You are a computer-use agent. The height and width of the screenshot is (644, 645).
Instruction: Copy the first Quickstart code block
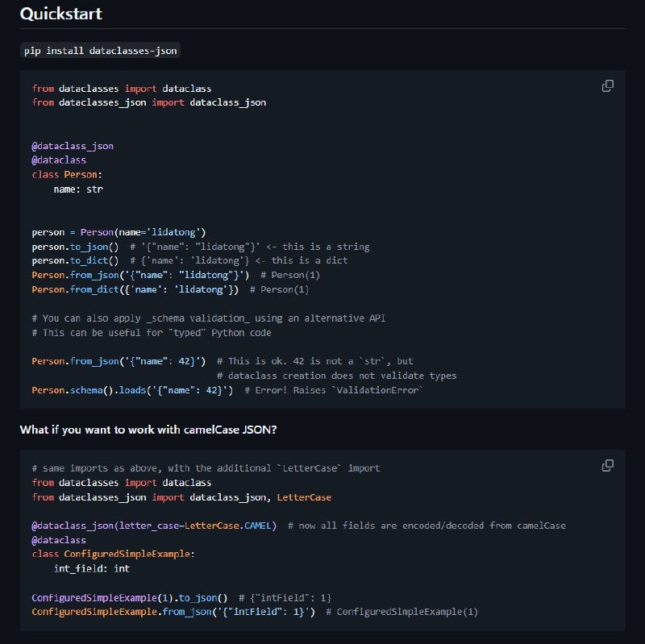[x=608, y=86]
